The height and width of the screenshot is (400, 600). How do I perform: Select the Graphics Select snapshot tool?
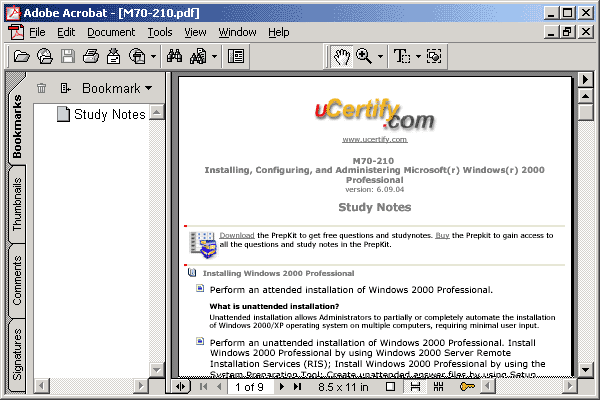tap(434, 57)
